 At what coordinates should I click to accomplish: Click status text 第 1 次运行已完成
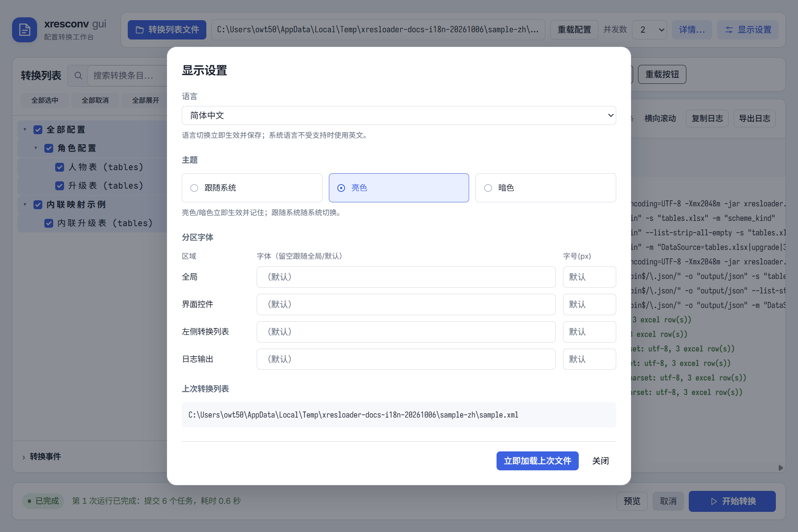[156, 501]
